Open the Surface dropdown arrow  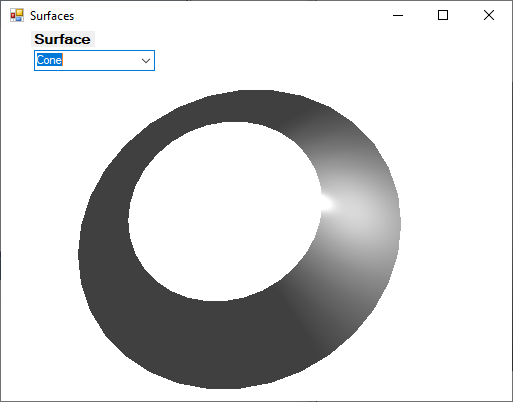pyautogui.click(x=146, y=61)
